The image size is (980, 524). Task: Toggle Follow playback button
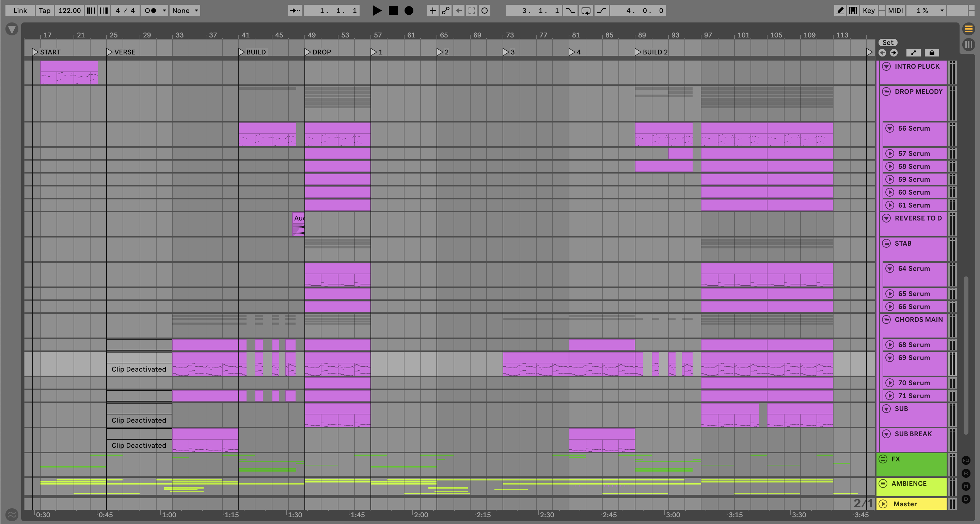click(x=295, y=11)
